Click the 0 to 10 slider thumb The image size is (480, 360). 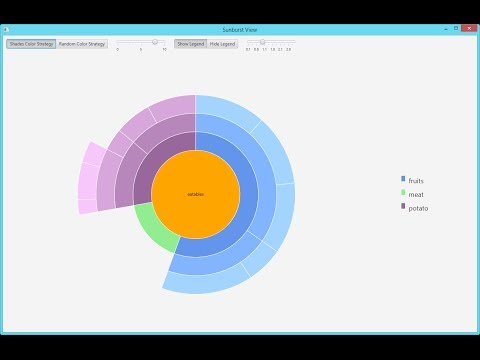(155, 42)
